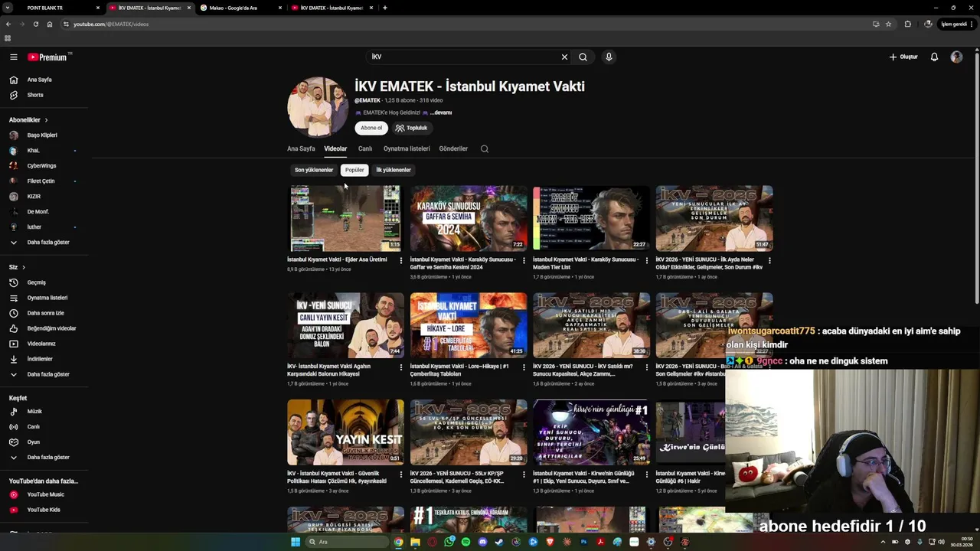Image resolution: width=980 pixels, height=551 pixels.
Task: Bookmark this page with star icon
Action: [888, 24]
